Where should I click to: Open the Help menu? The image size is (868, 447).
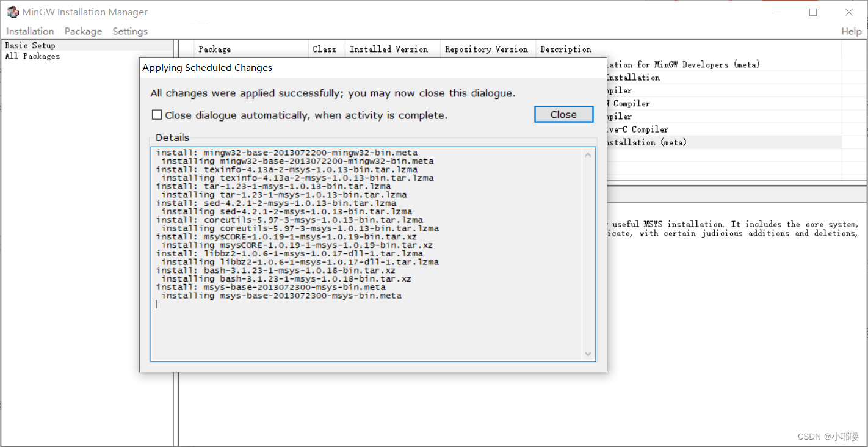click(852, 31)
